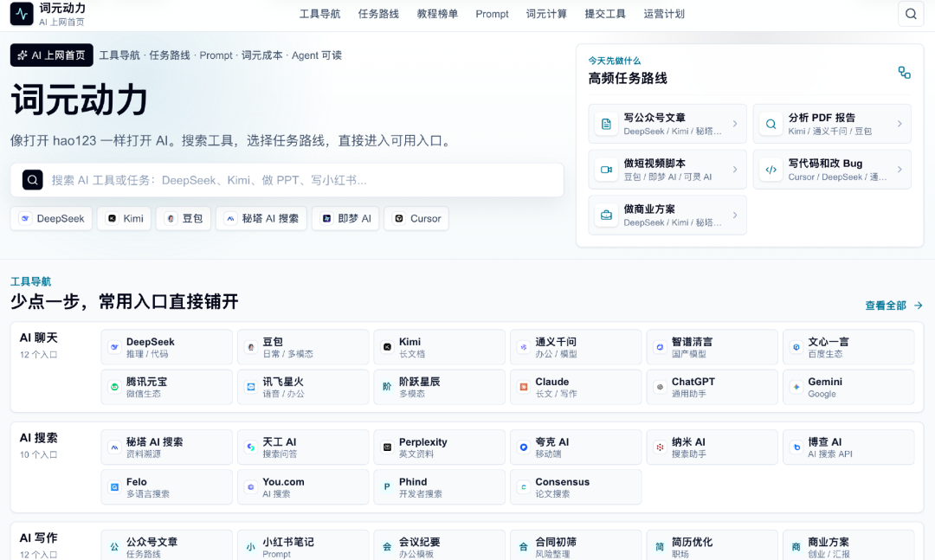Click the 智谱清言 tool icon
935x560 pixels.
coord(660,346)
